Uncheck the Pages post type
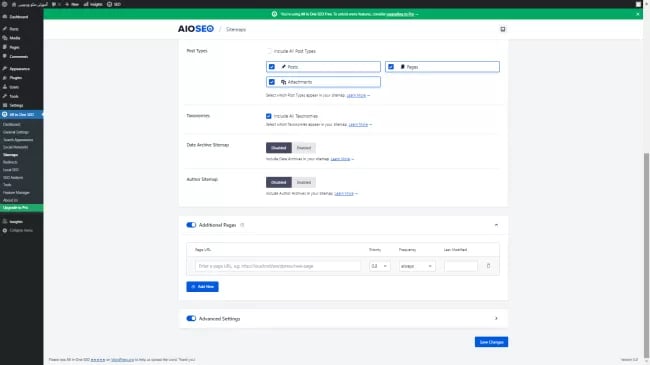Viewport: 650px width, 365px height. 391,67
